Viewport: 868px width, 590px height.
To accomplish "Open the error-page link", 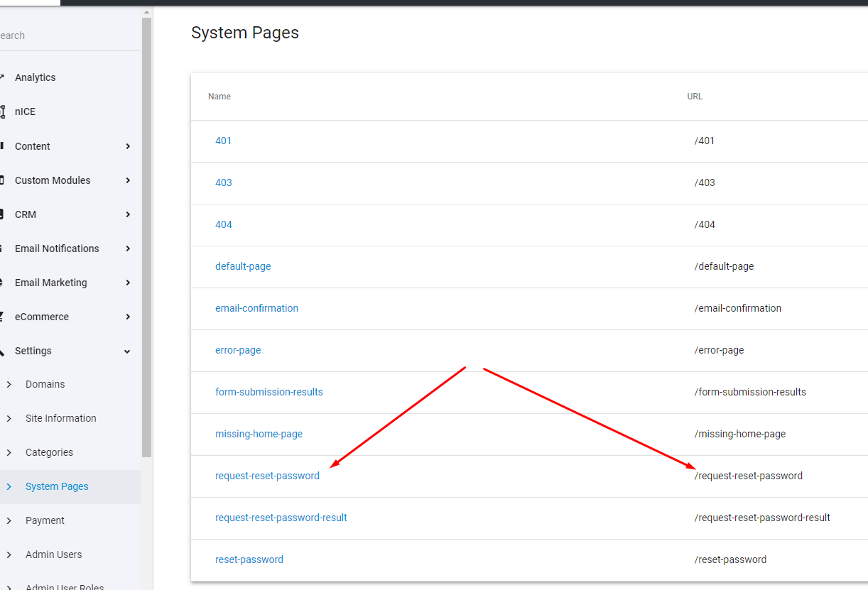I will [x=238, y=350].
